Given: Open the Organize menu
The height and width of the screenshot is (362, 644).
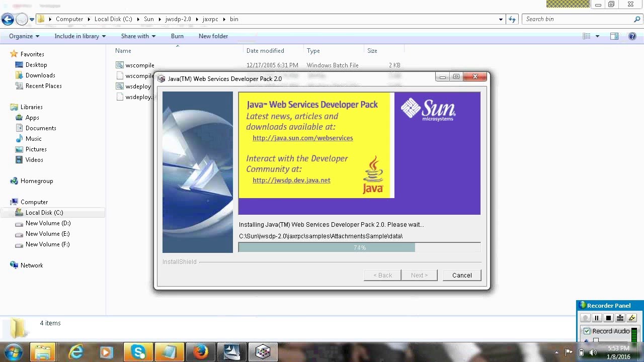Looking at the screenshot, I should [x=24, y=36].
